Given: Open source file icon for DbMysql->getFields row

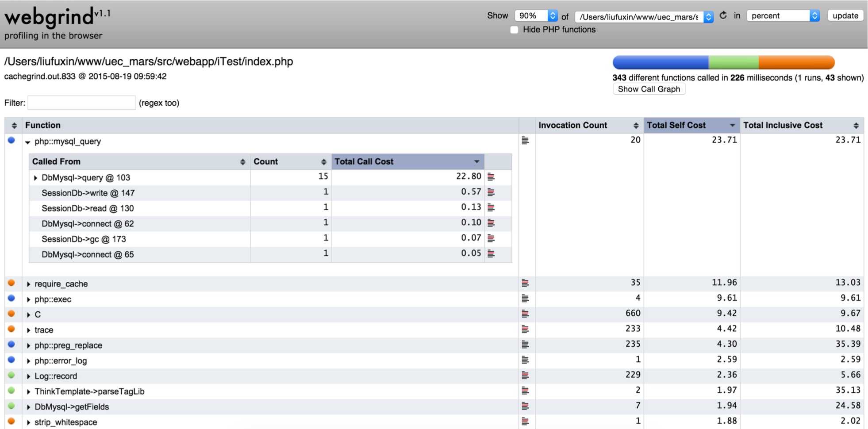Looking at the screenshot, I should click(x=525, y=406).
